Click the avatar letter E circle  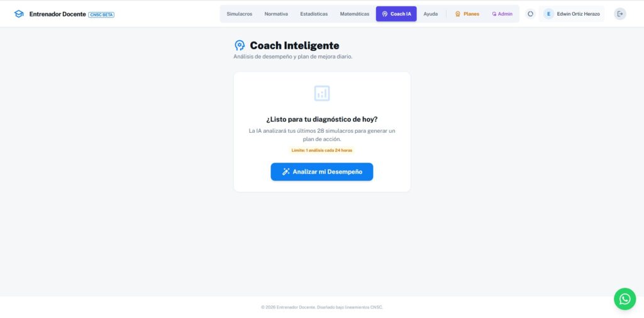tap(548, 14)
